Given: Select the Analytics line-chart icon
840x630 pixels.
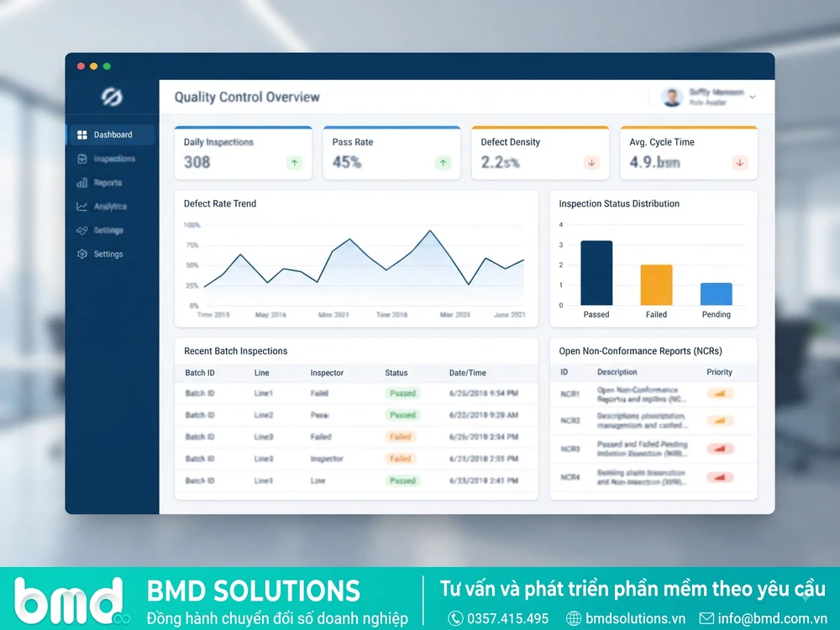Looking at the screenshot, I should click(x=82, y=207).
